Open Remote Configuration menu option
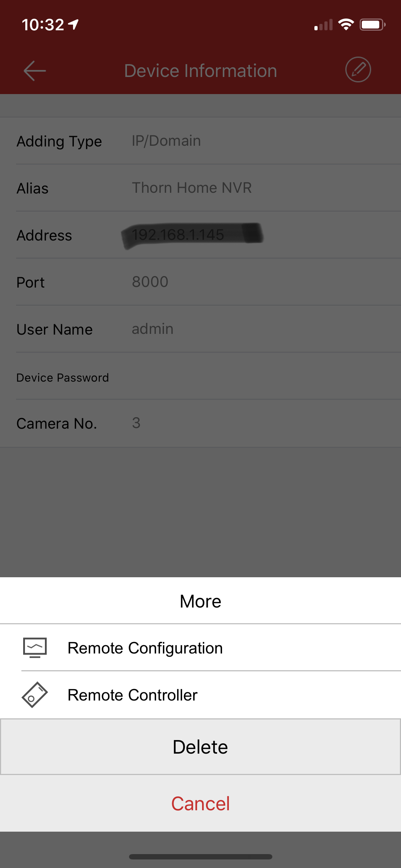 (145, 648)
